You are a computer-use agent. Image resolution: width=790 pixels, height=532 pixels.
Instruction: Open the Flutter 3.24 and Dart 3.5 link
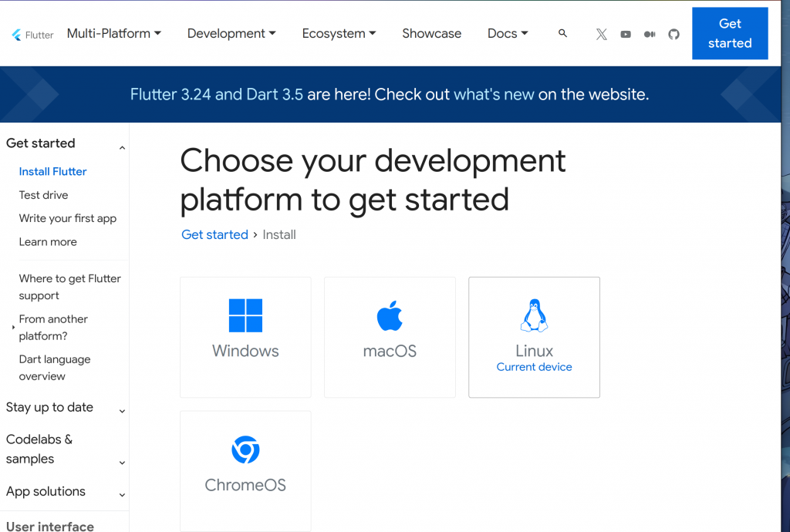click(x=217, y=94)
